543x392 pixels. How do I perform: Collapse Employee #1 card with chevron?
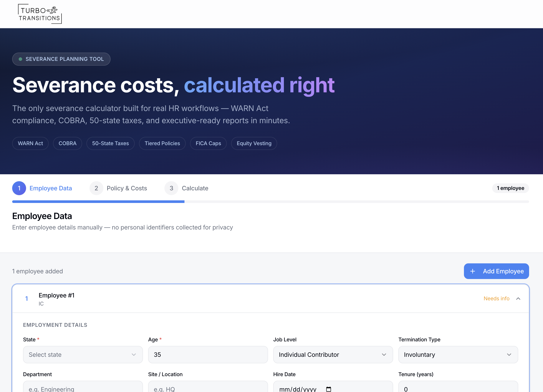click(x=518, y=299)
